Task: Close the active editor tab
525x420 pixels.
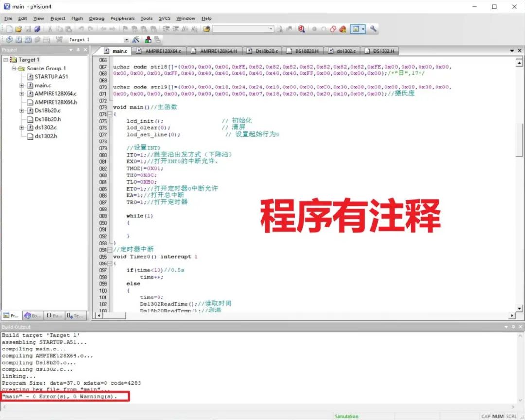Action: point(520,50)
